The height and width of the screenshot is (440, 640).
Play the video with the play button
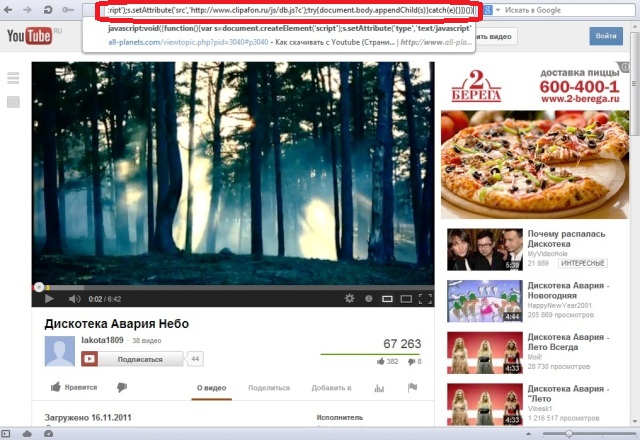49,299
